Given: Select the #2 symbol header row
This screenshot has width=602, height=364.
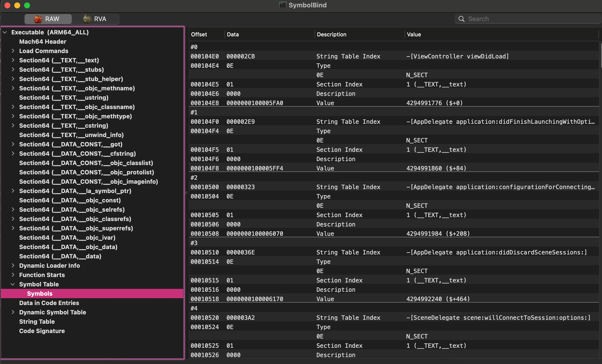Looking at the screenshot, I should [x=394, y=178].
